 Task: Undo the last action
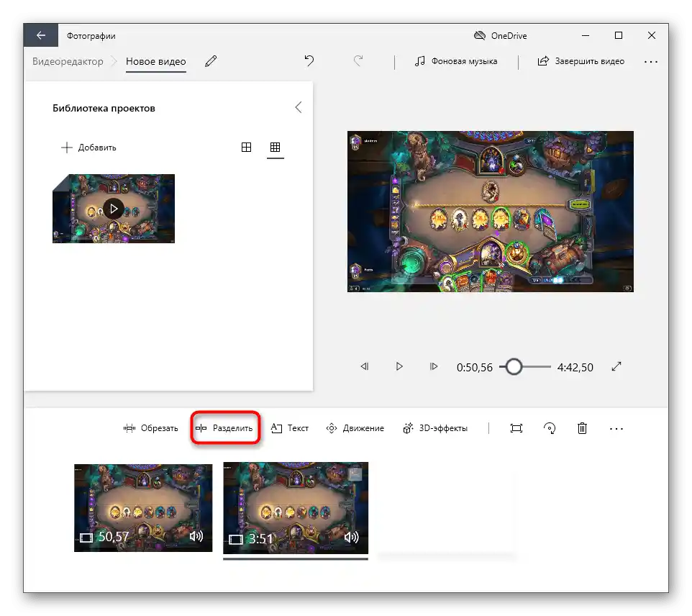click(x=309, y=60)
